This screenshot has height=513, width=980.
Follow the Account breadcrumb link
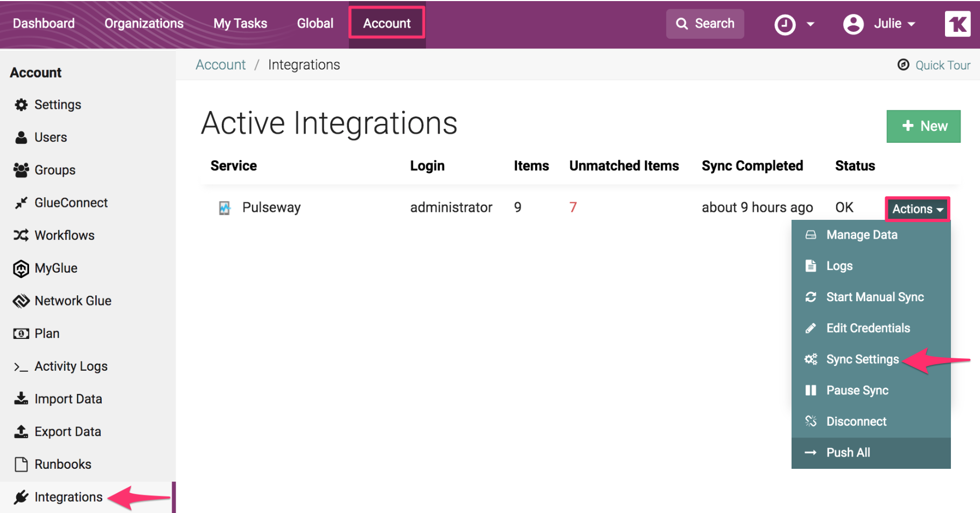point(220,65)
